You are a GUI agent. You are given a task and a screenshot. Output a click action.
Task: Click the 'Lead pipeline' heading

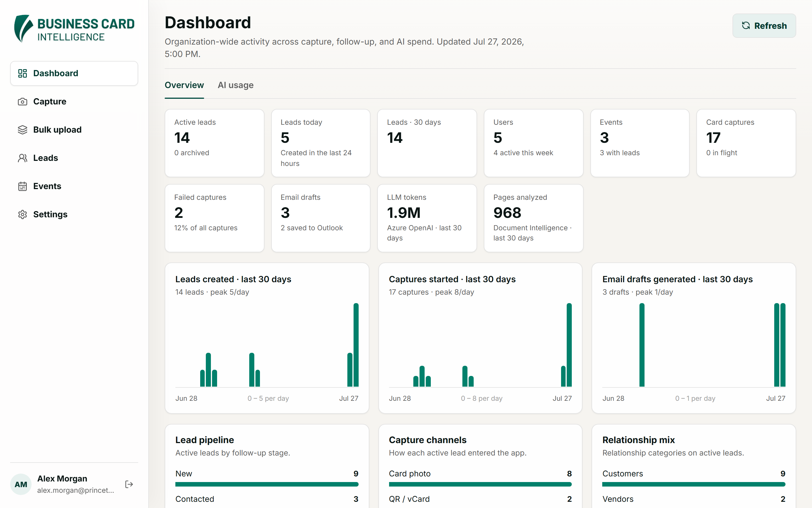205,440
